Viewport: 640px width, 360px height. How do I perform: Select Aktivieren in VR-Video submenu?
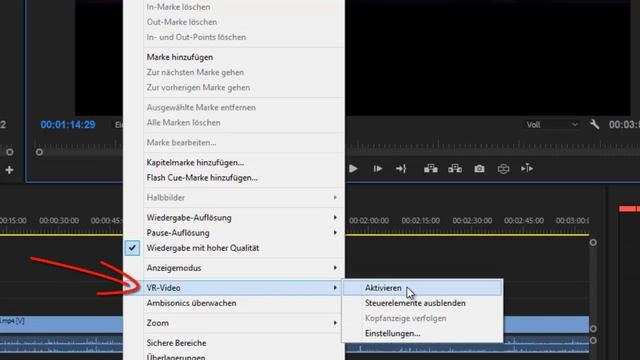422,288
